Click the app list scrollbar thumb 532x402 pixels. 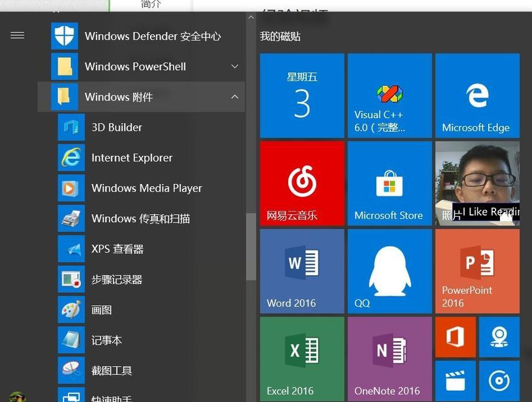point(251,247)
